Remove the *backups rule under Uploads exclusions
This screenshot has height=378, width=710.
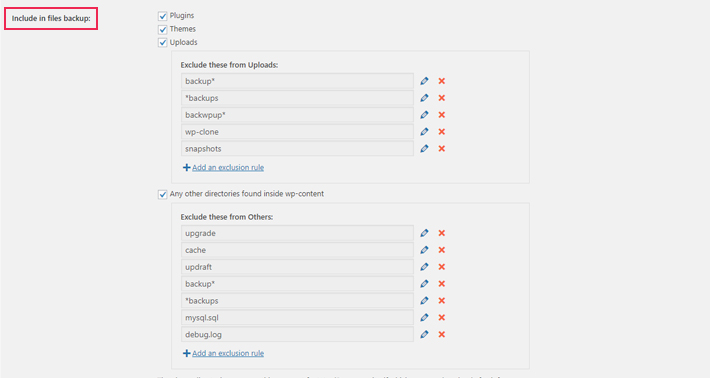441,98
